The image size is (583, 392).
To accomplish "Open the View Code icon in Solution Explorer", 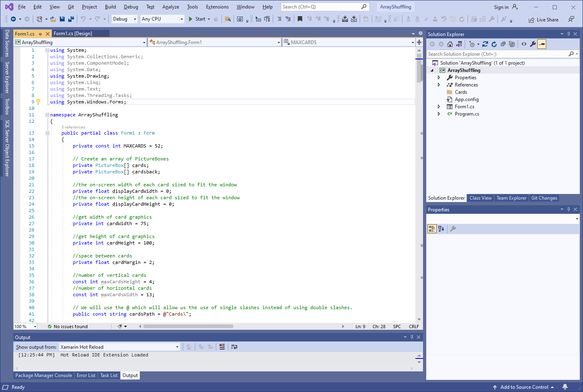I will click(524, 44).
